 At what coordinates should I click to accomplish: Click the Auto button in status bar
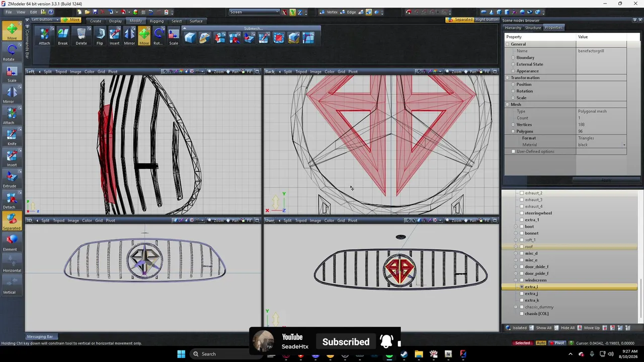(540, 343)
